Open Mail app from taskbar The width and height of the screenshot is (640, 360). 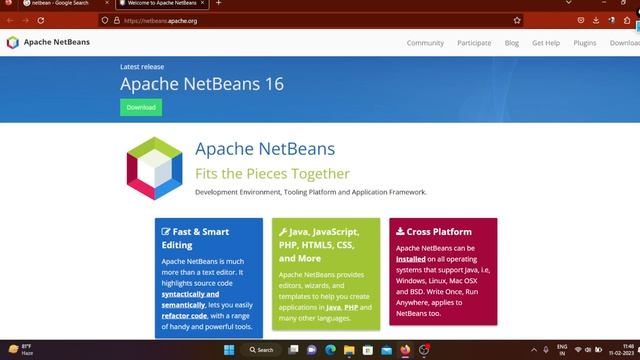[x=387, y=350]
